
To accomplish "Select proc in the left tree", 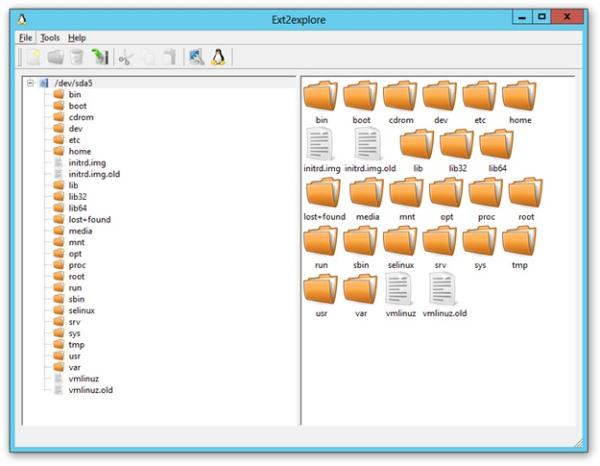I will 77,265.
